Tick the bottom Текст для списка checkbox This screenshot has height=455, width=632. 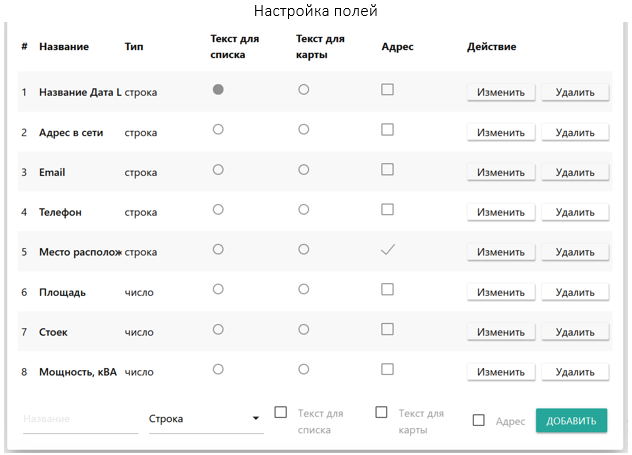pyautogui.click(x=281, y=412)
